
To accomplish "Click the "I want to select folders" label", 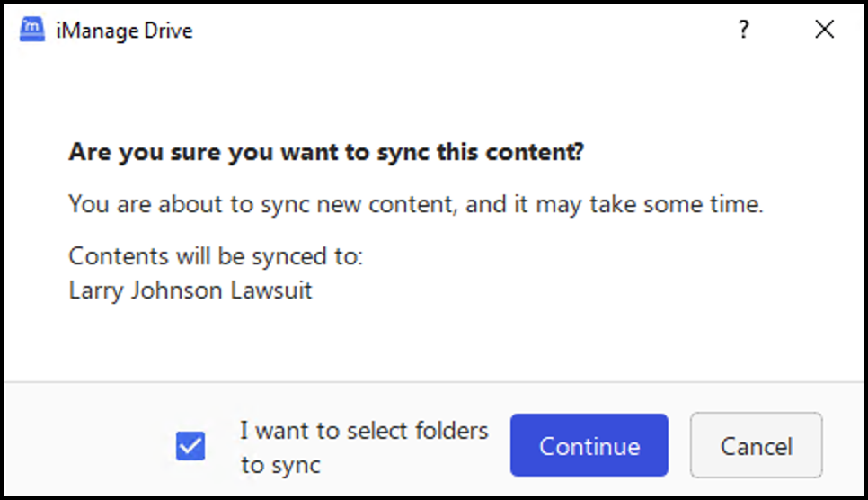I will pyautogui.click(x=364, y=431).
